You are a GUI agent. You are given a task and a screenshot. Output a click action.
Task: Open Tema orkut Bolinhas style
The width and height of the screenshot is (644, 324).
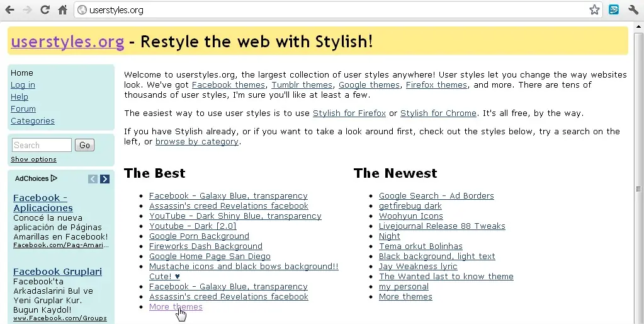click(421, 246)
